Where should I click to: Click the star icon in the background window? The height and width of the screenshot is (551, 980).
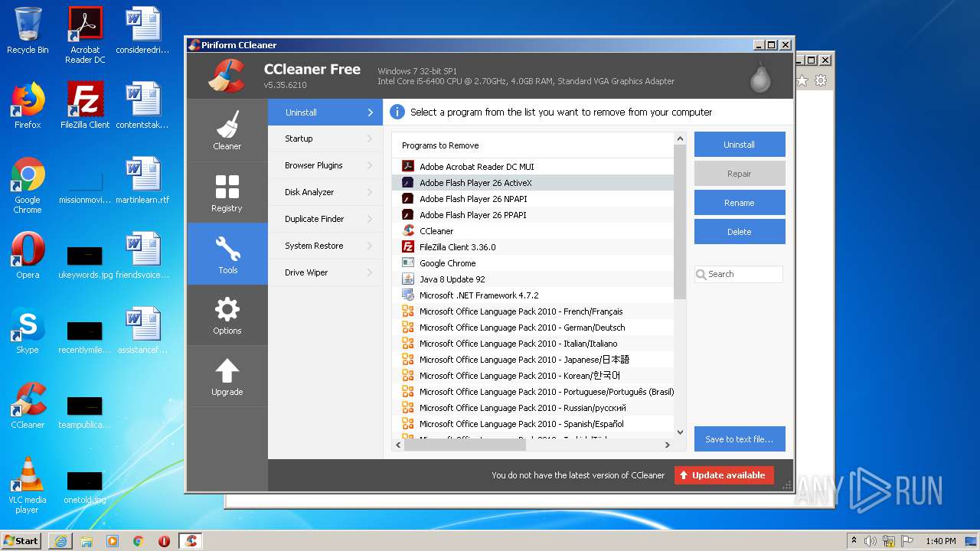click(x=802, y=80)
